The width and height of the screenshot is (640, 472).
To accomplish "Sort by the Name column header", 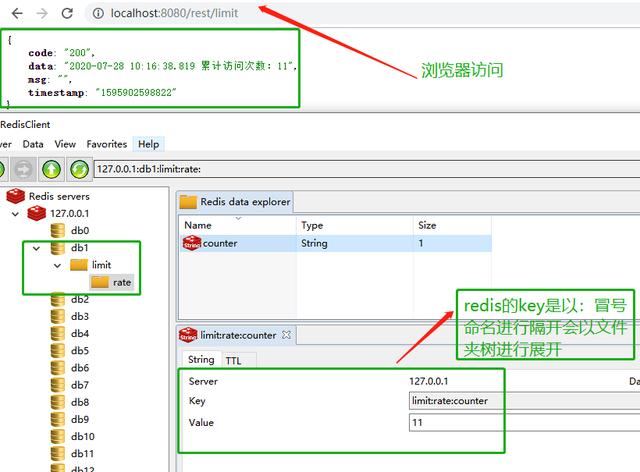I will 237,225.
